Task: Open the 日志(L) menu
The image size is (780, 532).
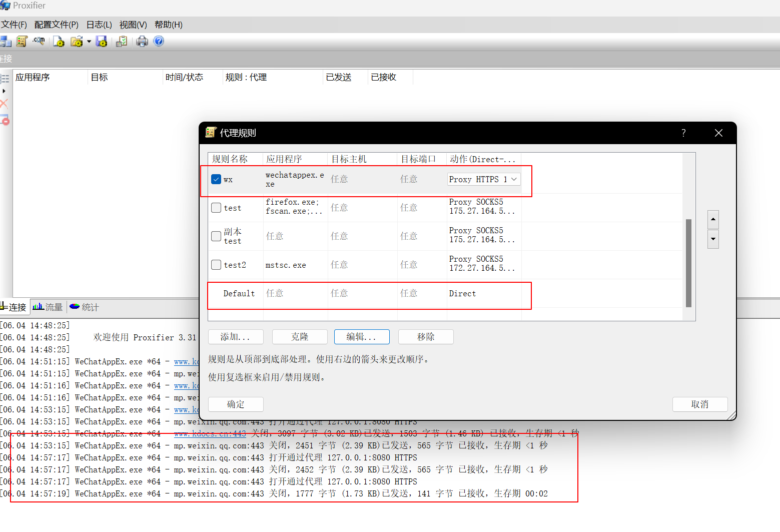Action: coord(99,25)
